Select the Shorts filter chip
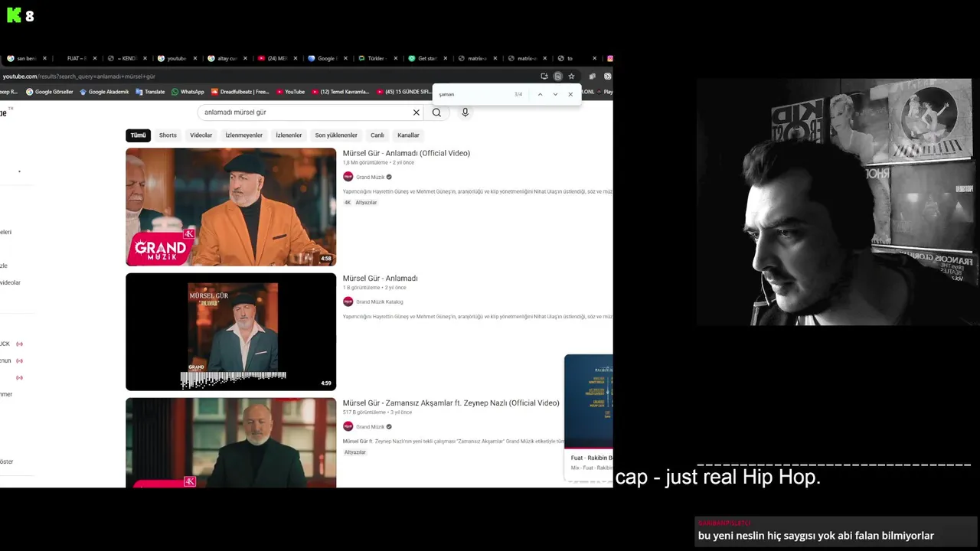This screenshot has height=551, width=980. pos(168,135)
